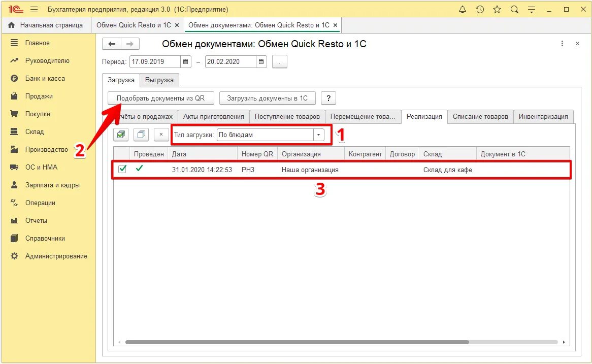This screenshot has width=592, height=364.
Task: Click Организация column header
Action: pos(311,154)
